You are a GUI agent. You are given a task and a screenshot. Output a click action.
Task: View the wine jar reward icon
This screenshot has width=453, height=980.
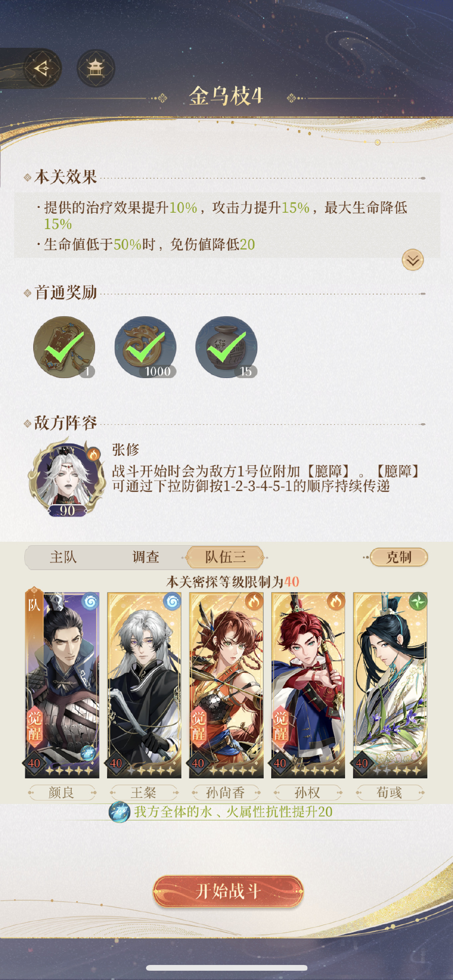(226, 347)
